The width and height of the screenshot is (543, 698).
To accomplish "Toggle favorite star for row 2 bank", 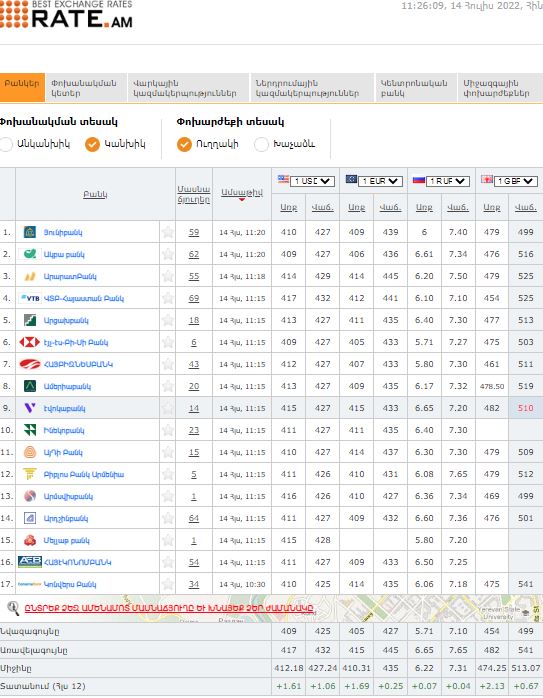I will click(x=168, y=254).
